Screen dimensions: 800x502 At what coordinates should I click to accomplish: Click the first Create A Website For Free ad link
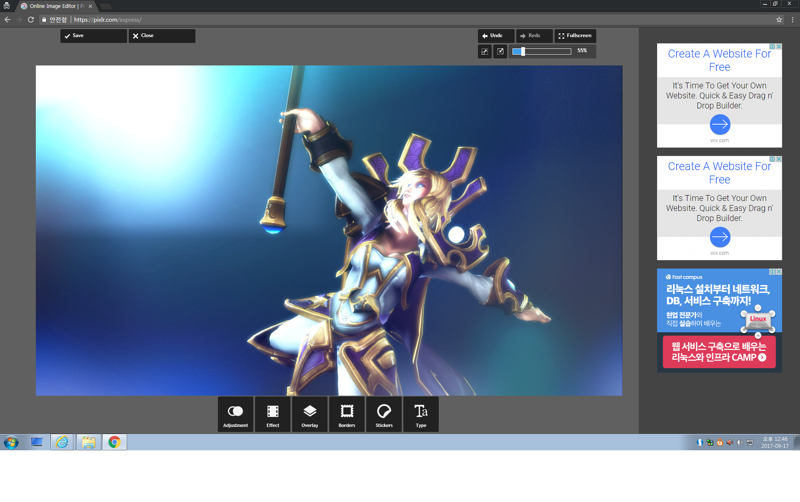click(x=719, y=60)
